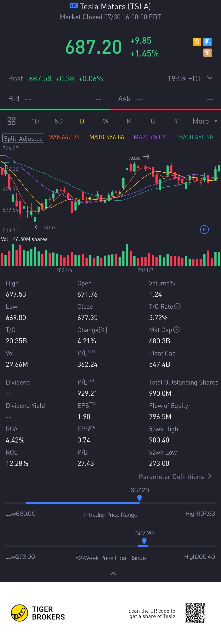This screenshot has width=221, height=644.
Task: Tap the orange stacked coins icon
Action: point(207,53)
